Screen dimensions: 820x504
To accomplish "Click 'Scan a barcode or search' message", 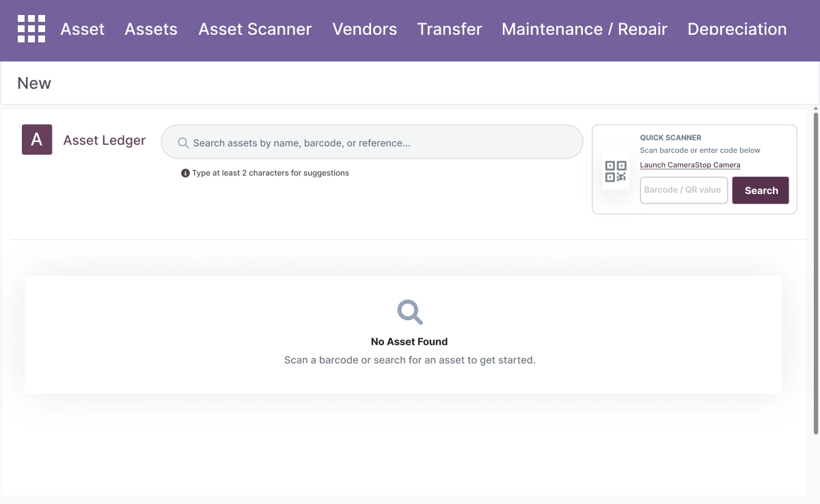I will point(410,360).
